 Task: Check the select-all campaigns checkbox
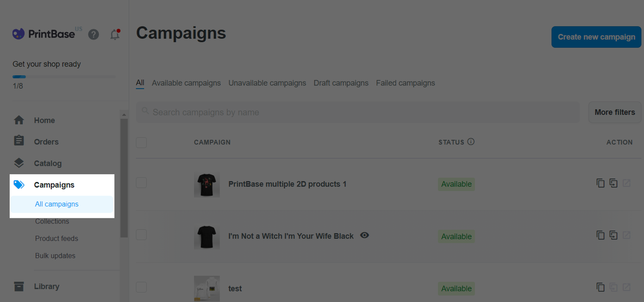(x=141, y=143)
